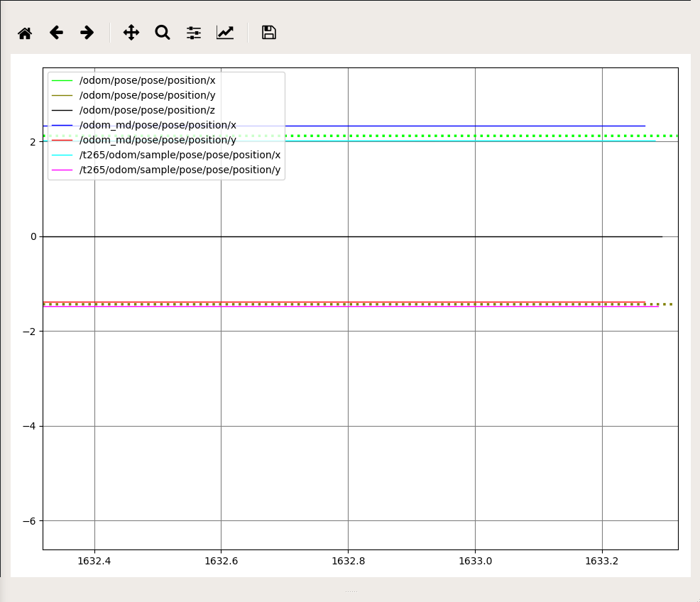The image size is (700, 602).
Task: Click the x-axis tick label 1632.8
Action: (x=348, y=561)
